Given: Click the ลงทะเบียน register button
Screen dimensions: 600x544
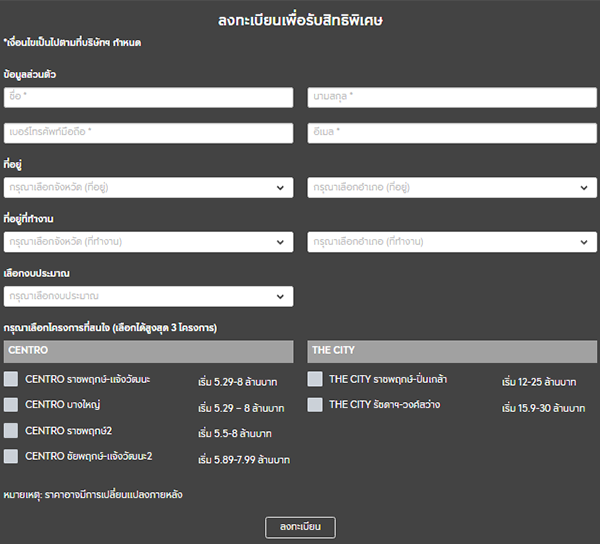Looking at the screenshot, I should pyautogui.click(x=300, y=527).
